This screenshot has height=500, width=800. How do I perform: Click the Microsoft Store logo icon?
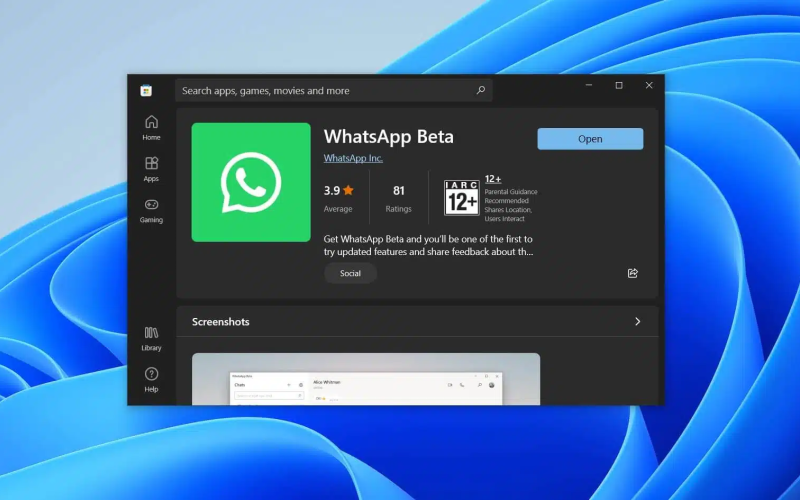(x=146, y=91)
